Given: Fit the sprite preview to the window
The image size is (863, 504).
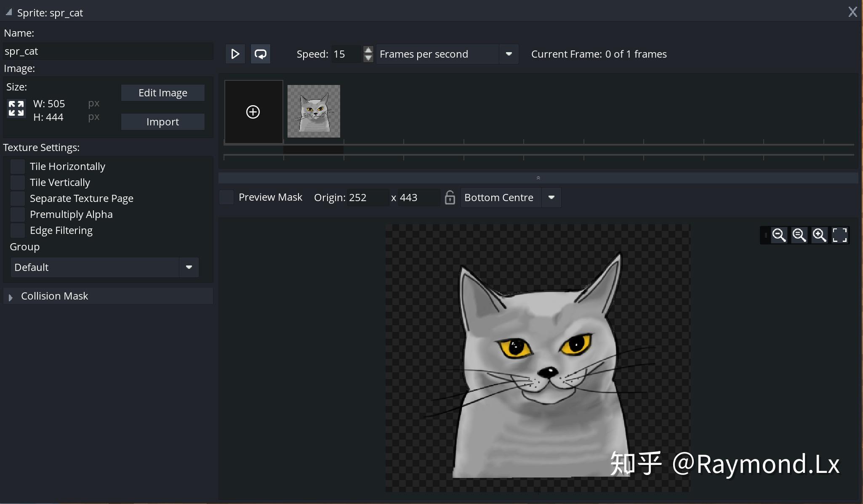Looking at the screenshot, I should pyautogui.click(x=840, y=235).
